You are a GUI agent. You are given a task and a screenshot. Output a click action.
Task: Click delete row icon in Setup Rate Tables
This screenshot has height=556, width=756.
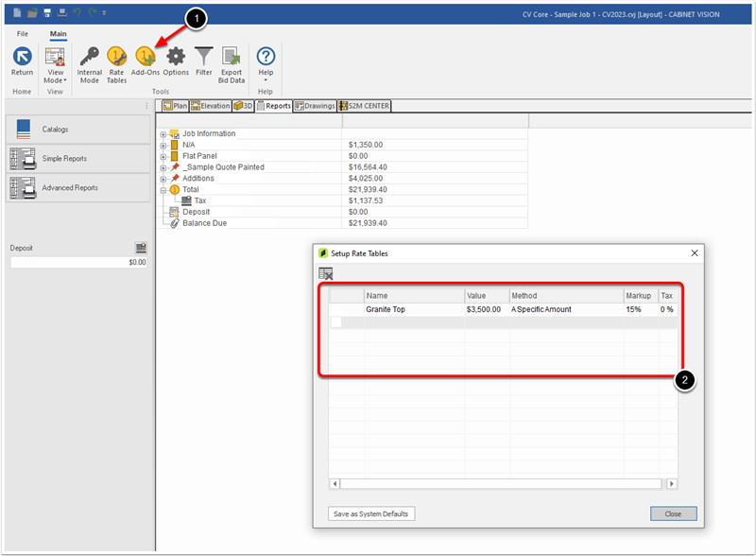(326, 273)
